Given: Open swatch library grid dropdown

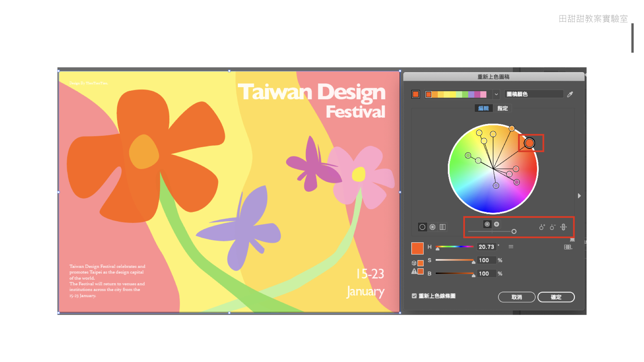Looking at the screenshot, I should (568, 247).
